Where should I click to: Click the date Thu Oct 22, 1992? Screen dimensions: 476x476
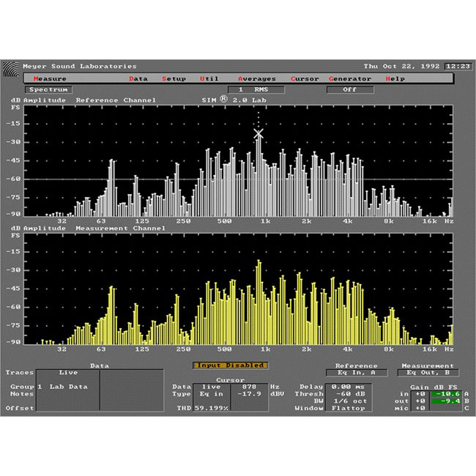click(401, 66)
